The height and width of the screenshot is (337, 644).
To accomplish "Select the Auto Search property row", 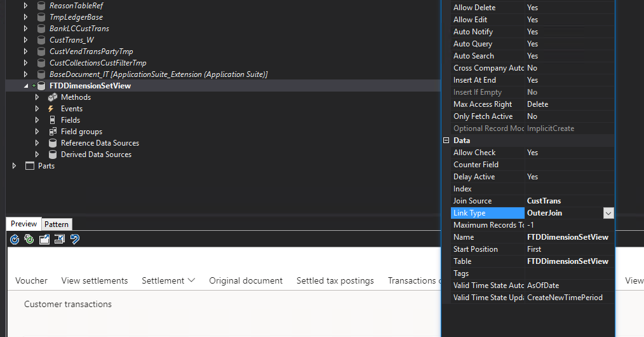I will pyautogui.click(x=533, y=56).
